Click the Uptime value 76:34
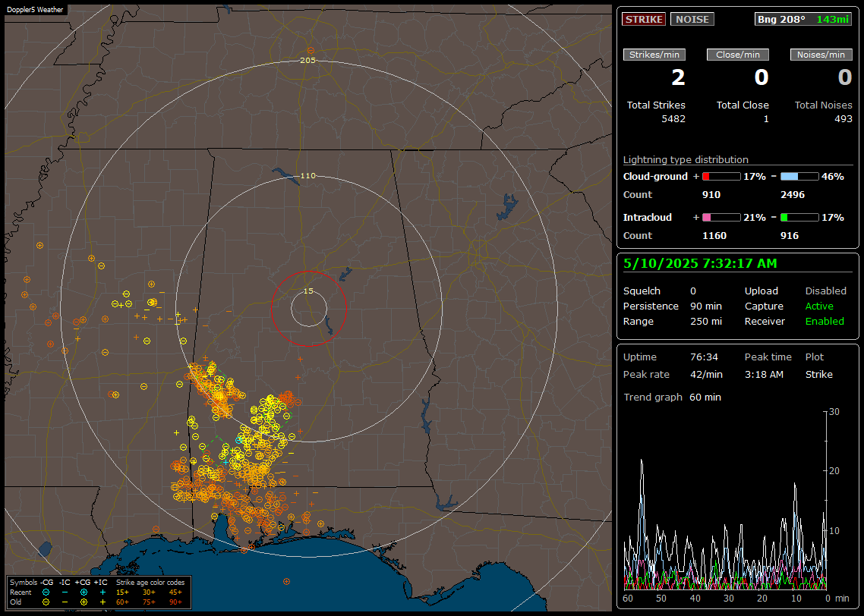The height and width of the screenshot is (616, 864). click(x=704, y=357)
